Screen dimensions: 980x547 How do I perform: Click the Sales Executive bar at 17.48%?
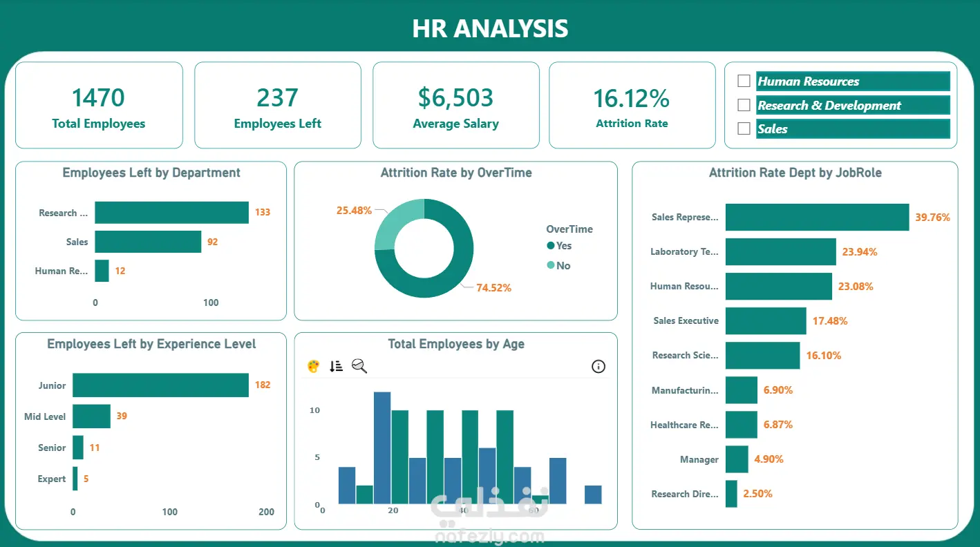pos(766,320)
